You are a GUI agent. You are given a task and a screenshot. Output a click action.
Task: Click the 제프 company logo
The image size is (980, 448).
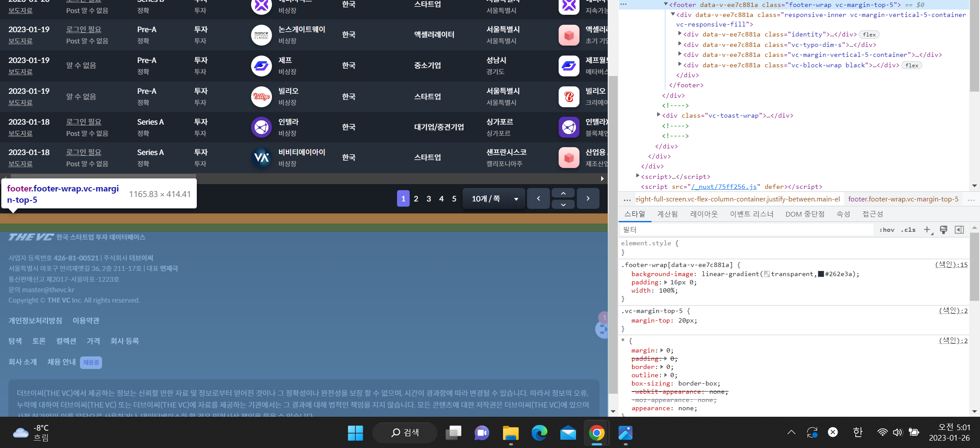pos(262,66)
